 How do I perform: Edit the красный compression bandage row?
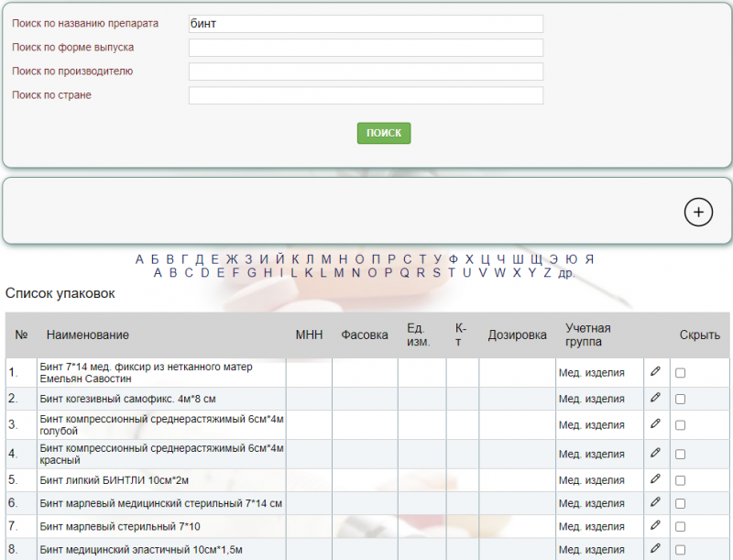655,454
